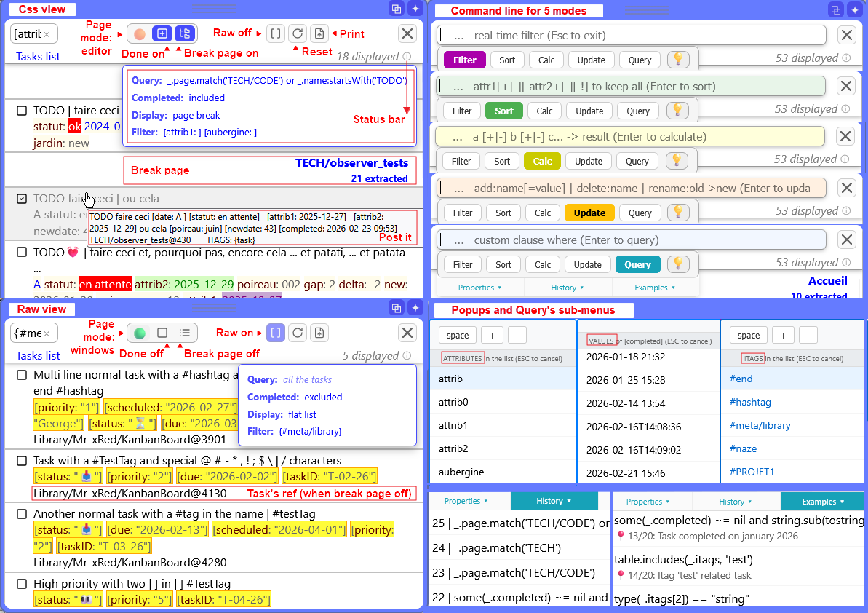Select 'aubergine' in the attributes list
Viewport: 868px width, 613px height.
(461, 472)
